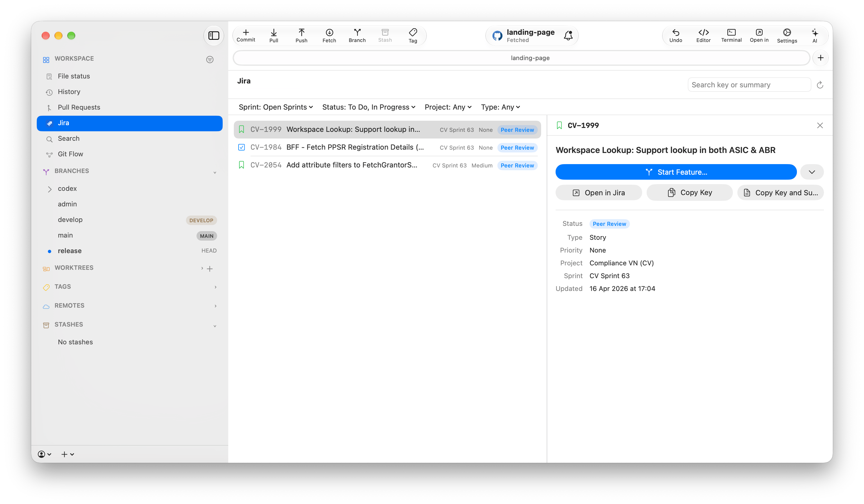Open the Status filter dropdown
This screenshot has height=504, width=864.
[x=369, y=107]
